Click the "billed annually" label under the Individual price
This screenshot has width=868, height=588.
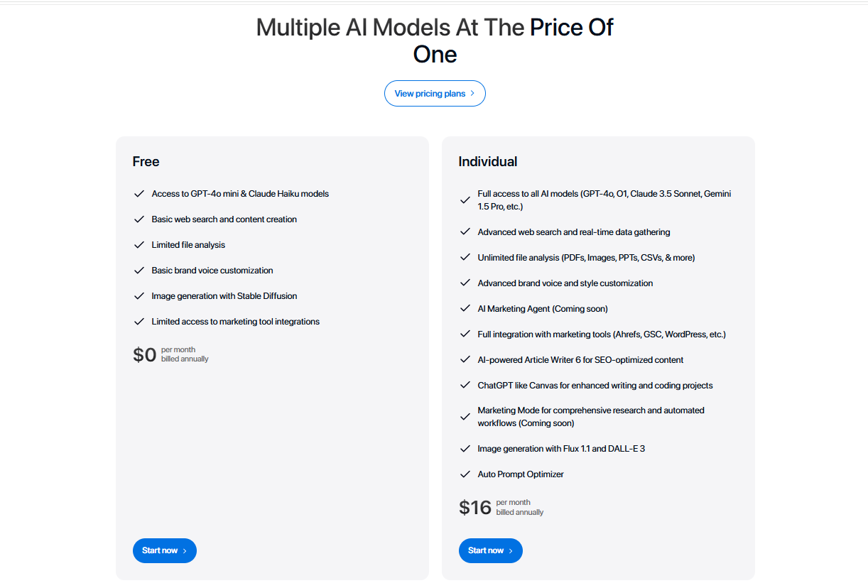520,511
